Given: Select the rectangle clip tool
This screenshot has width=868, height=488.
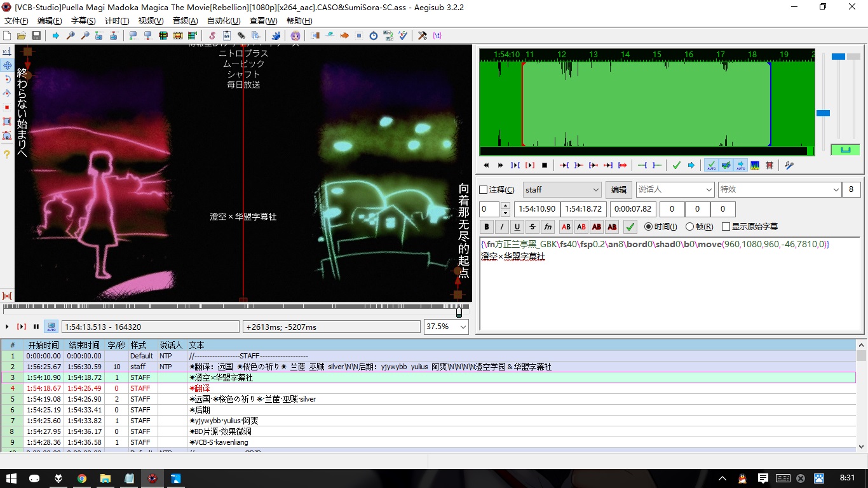Looking at the screenshot, I should 6,121.
